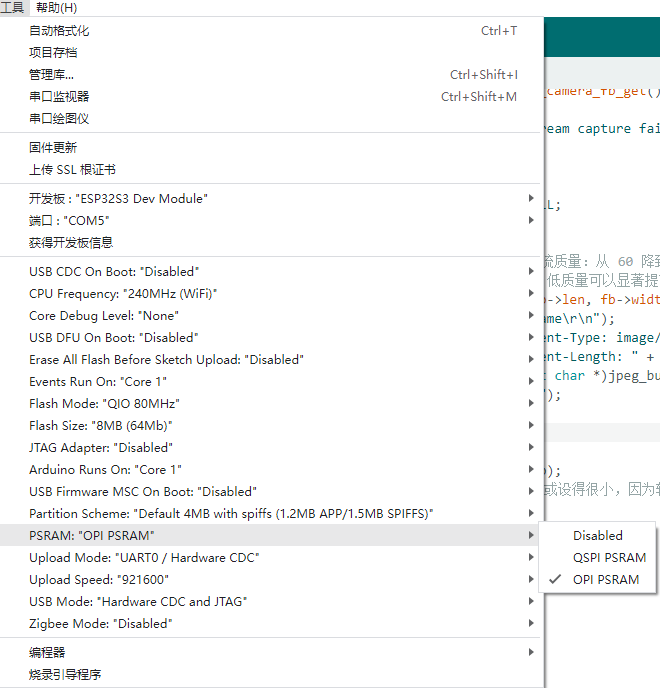
Task: Open the 工具 menu in menu bar
Action: [12, 7]
